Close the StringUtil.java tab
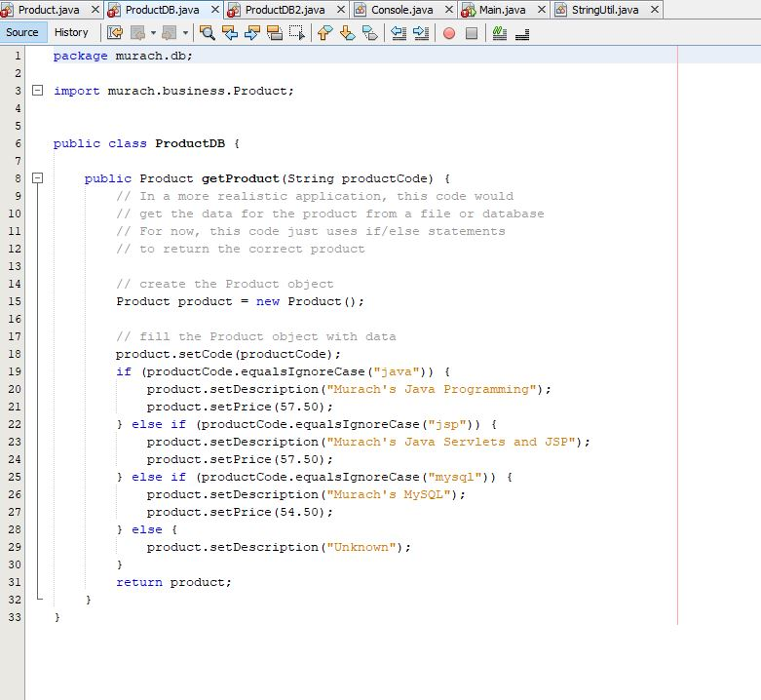 (655, 10)
